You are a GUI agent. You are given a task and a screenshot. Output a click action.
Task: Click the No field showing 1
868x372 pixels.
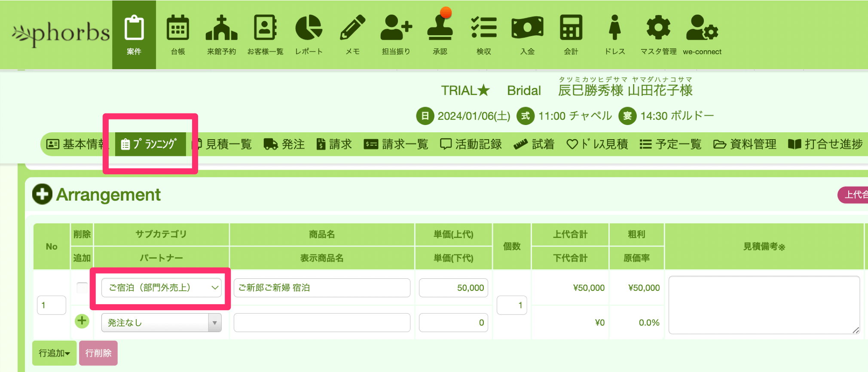tap(52, 305)
